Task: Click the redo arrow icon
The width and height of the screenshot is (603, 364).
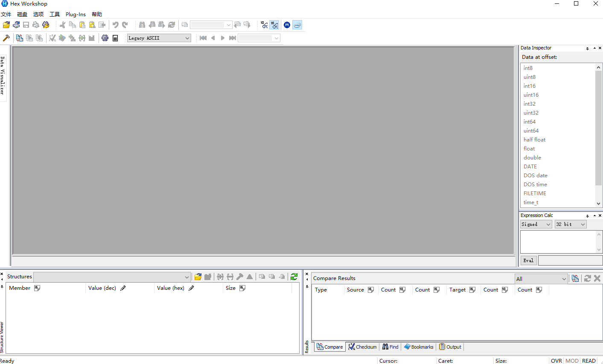Action: pos(125,25)
